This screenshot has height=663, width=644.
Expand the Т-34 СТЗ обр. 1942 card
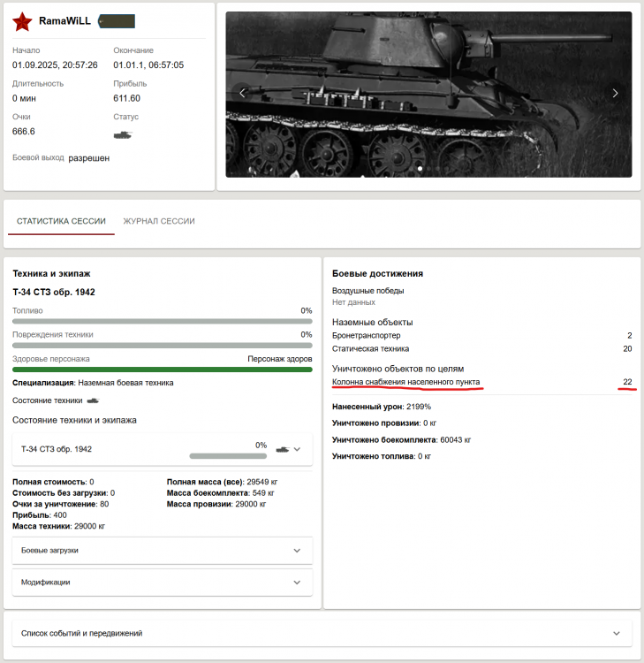pyautogui.click(x=298, y=449)
